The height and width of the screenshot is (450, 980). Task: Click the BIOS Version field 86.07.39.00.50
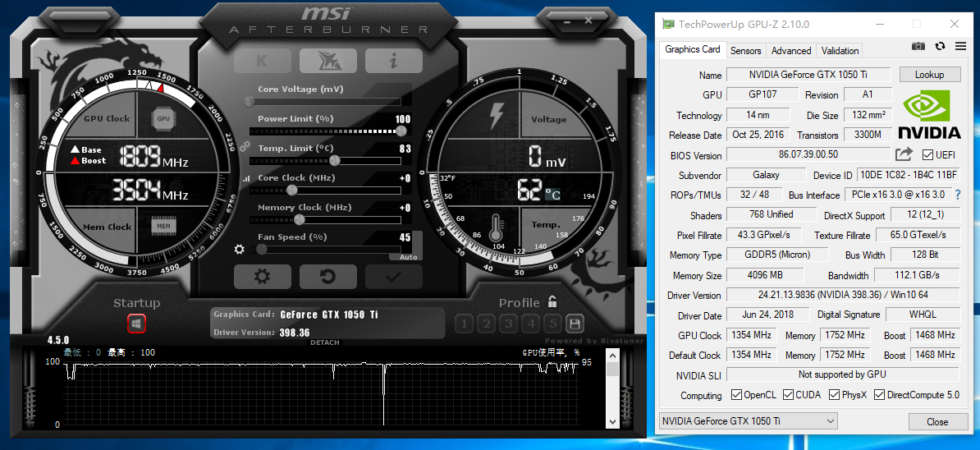[808, 154]
